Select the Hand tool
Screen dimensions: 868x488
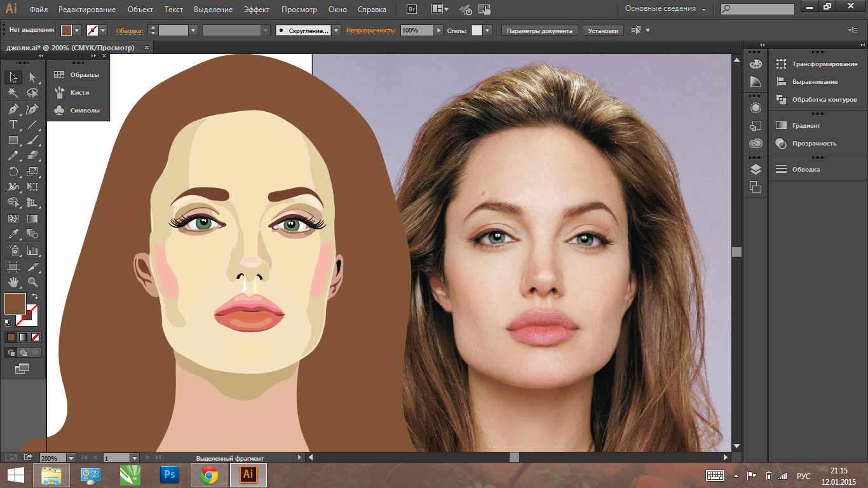coord(13,281)
